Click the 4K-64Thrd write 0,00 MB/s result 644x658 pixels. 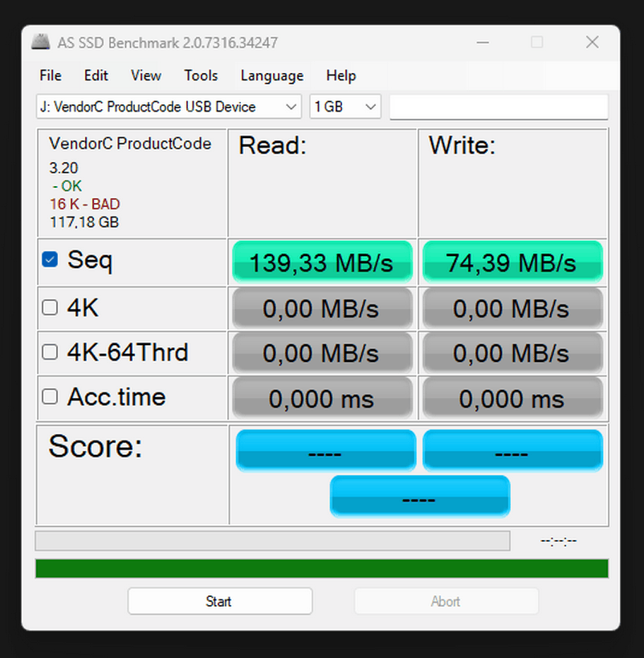pos(512,353)
